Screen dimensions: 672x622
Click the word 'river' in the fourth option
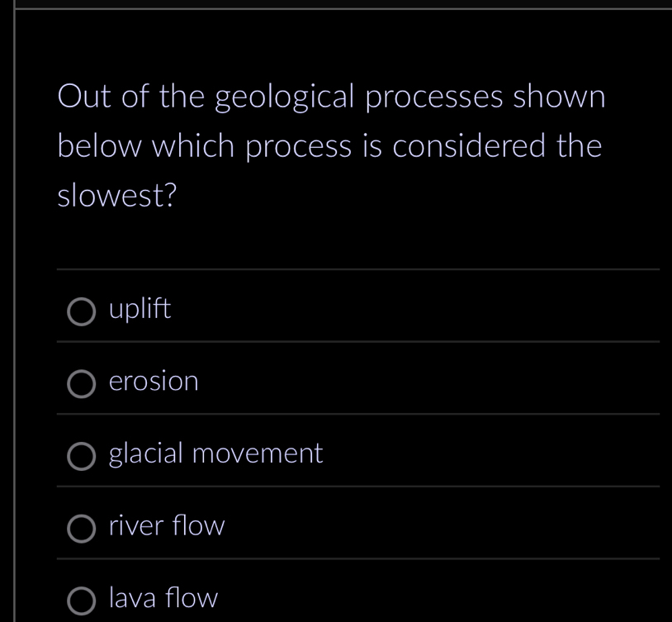pyautogui.click(x=132, y=525)
